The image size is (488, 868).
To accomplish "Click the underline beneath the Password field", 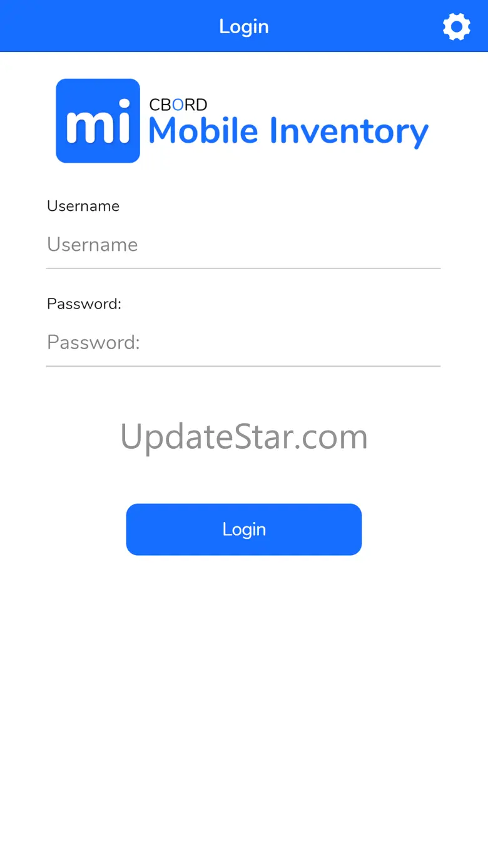I will [243, 366].
